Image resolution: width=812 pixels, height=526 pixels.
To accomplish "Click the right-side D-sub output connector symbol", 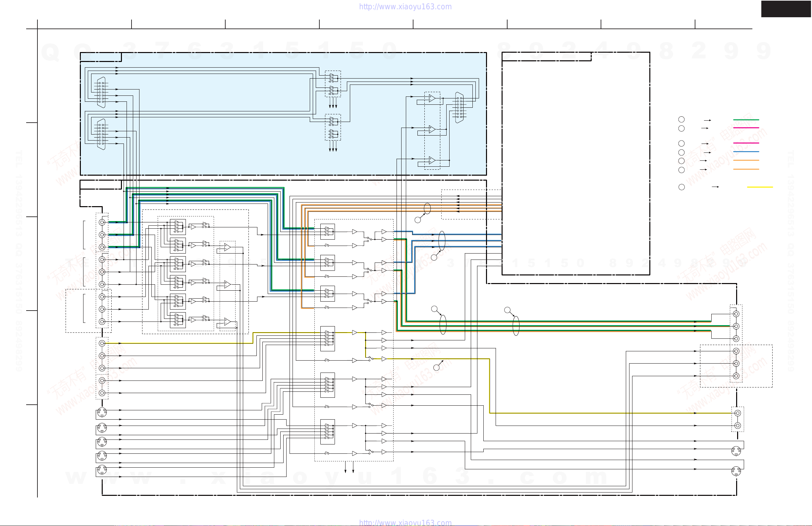I will (459, 107).
